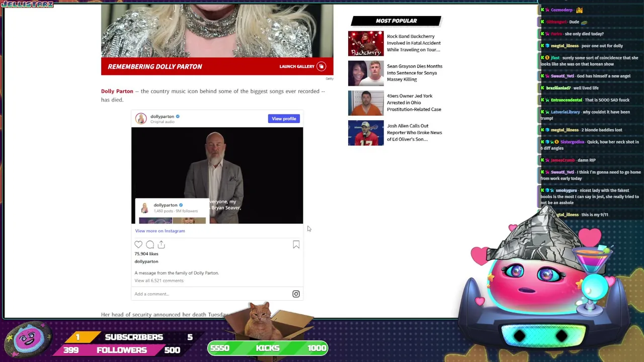Click the caption 'A message from the family of Dolly Parton.'
The image size is (644, 362).
tap(177, 273)
